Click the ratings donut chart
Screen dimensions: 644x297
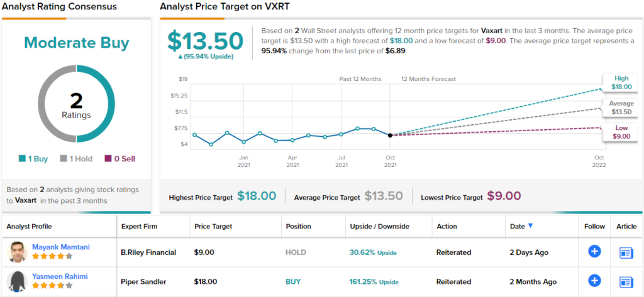coord(76,103)
